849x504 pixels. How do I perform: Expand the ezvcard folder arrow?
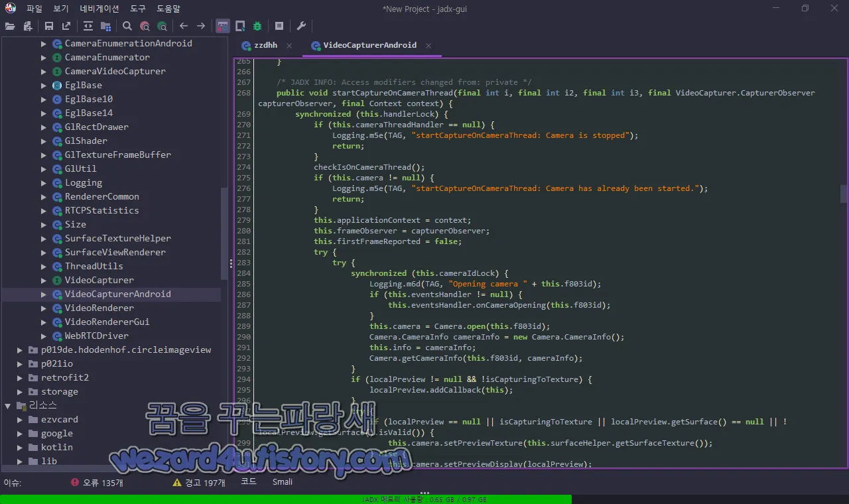[x=20, y=419]
